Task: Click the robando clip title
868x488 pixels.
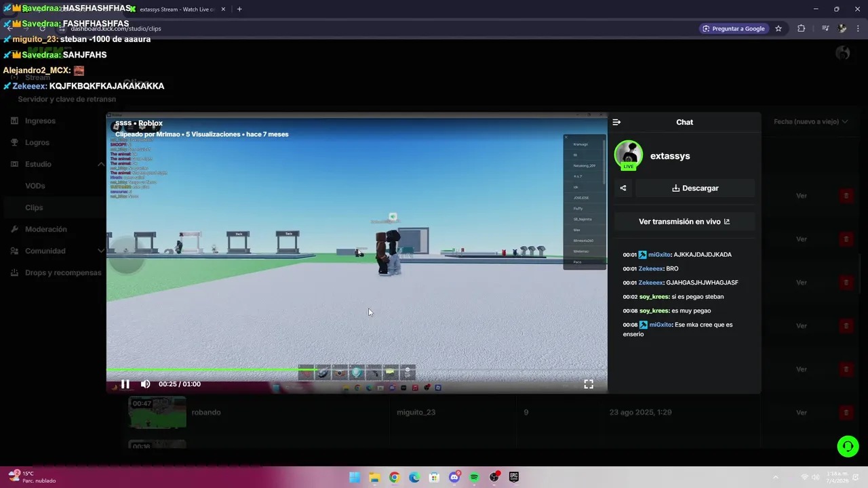Action: point(206,412)
